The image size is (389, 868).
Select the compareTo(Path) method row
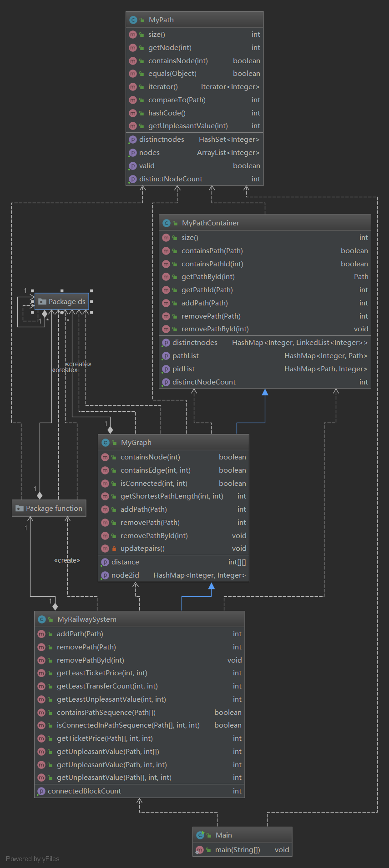click(195, 100)
